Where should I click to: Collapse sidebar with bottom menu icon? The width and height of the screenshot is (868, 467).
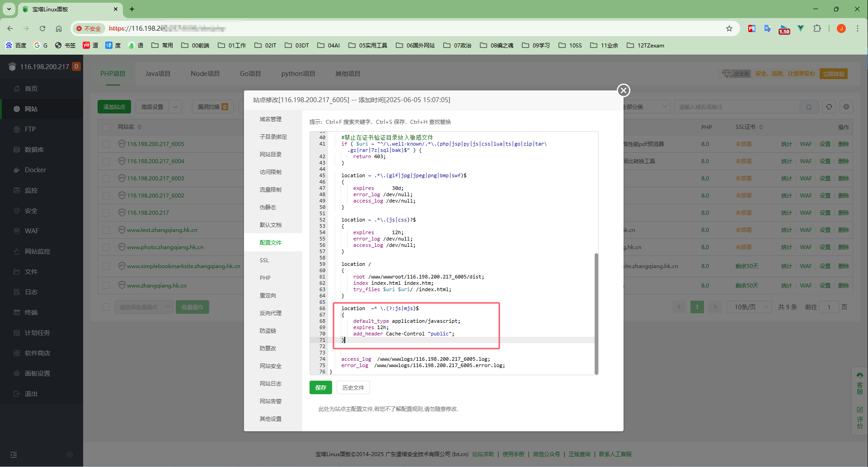point(14,455)
